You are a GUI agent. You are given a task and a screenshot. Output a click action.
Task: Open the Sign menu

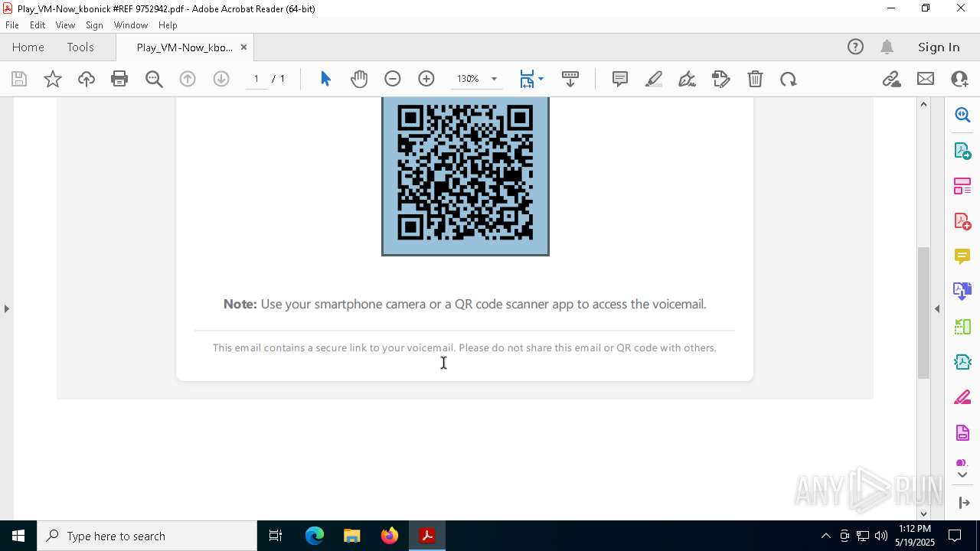click(x=94, y=25)
